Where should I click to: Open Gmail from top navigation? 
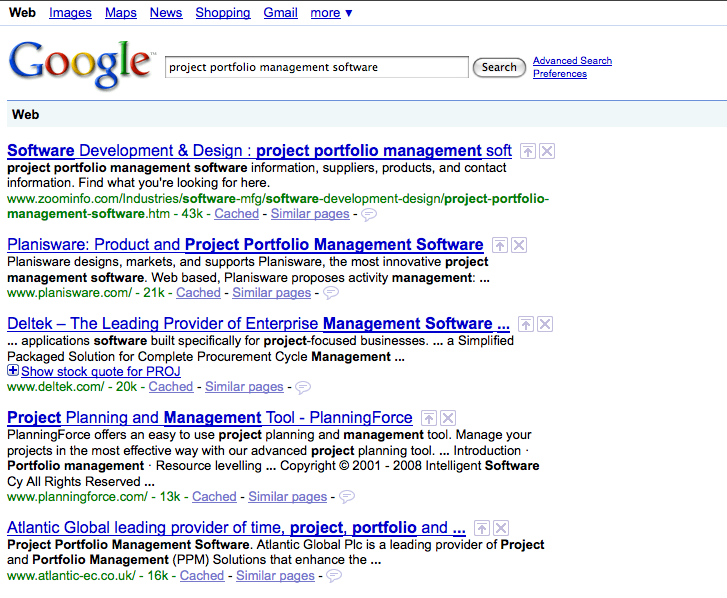click(280, 13)
